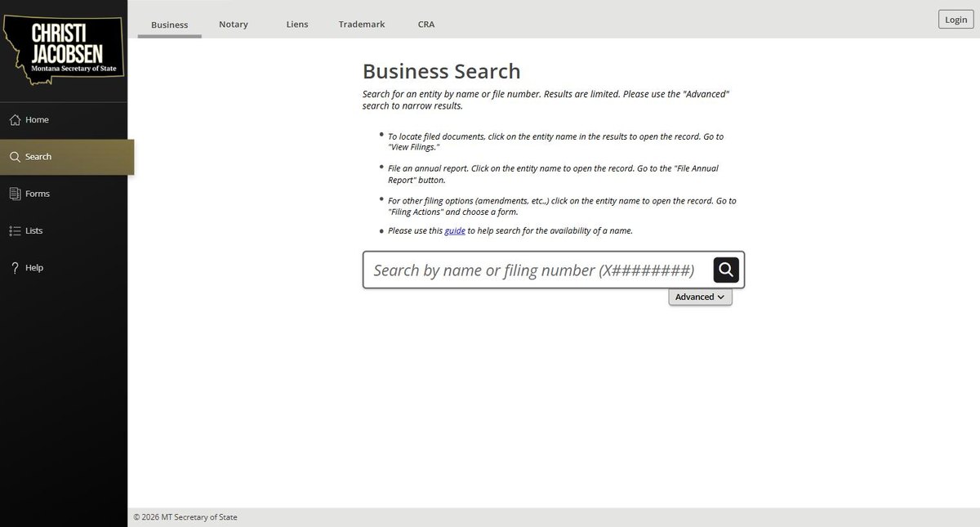Open the name availability guide link
The width and height of the screenshot is (980, 527).
point(455,230)
